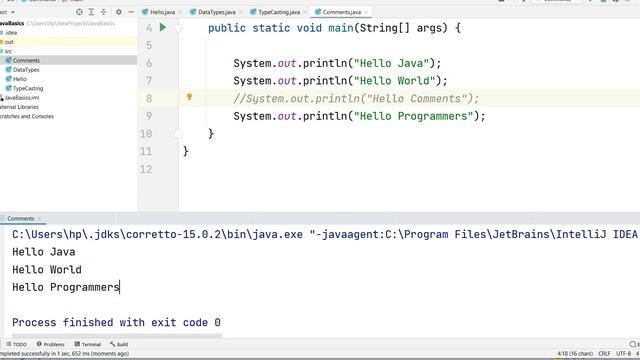Run main method from gutter arrow
The width and height of the screenshot is (640, 360).
163,27
